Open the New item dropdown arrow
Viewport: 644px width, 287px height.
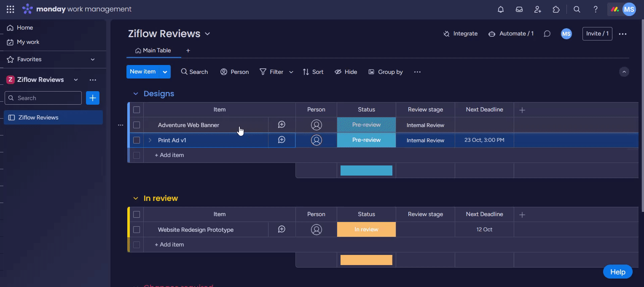coord(165,72)
